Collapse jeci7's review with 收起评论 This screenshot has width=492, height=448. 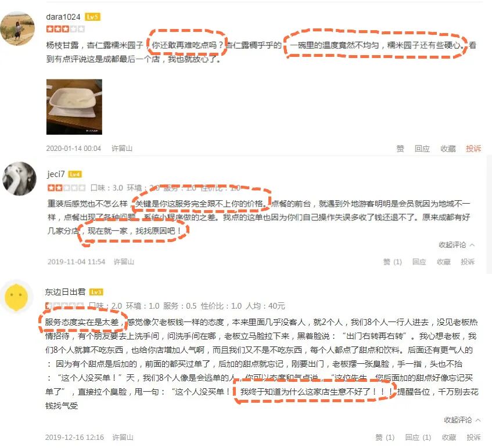coord(457,245)
